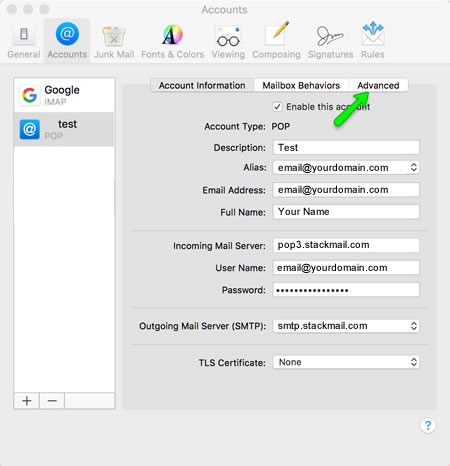Image resolution: width=450 pixels, height=466 pixels.
Task: Open Signatures preferences
Action: [330, 41]
